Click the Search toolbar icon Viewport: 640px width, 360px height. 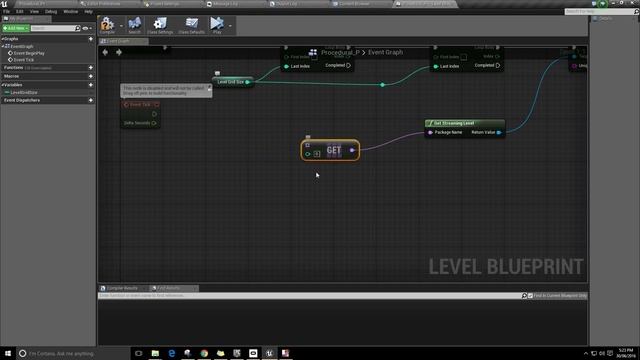coord(134,25)
